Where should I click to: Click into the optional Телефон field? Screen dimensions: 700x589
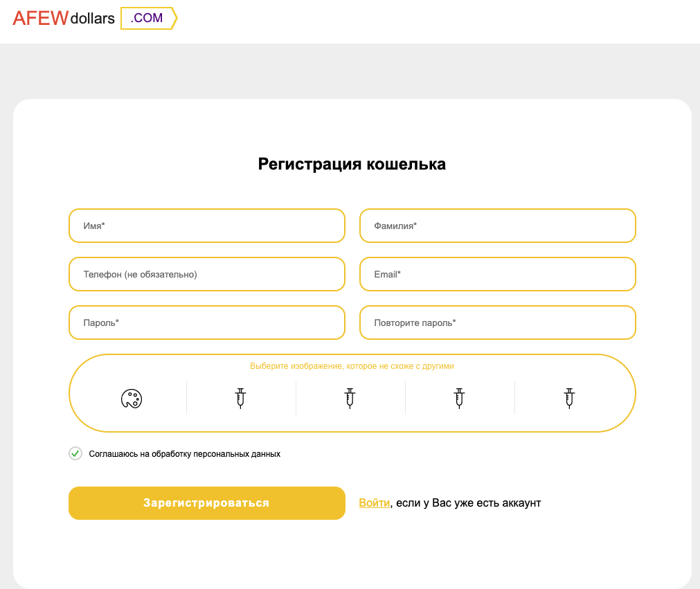click(x=207, y=274)
